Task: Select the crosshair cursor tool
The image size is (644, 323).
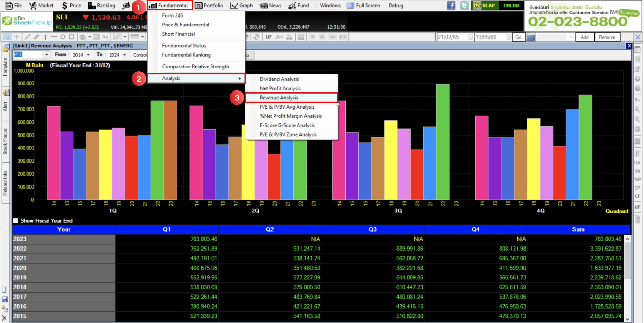Action: 16,37
